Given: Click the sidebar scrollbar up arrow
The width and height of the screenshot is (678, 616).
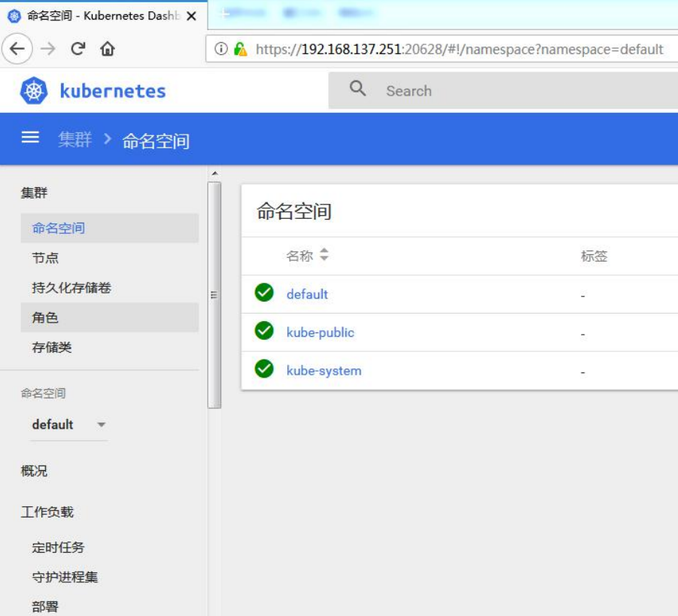Looking at the screenshot, I should coord(214,173).
